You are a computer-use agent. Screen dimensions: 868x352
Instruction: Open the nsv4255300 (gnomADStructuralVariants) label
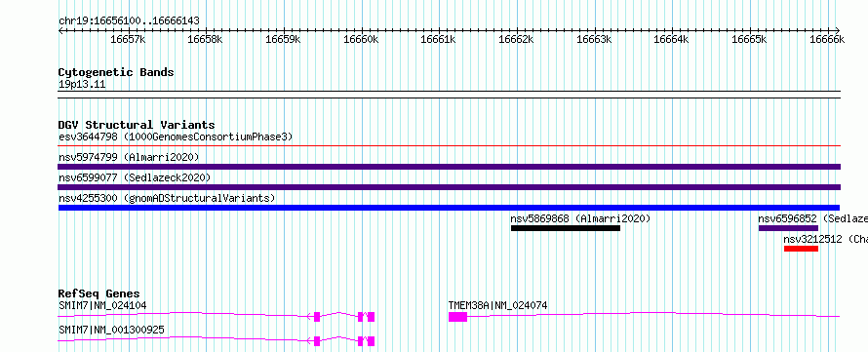tap(167, 198)
